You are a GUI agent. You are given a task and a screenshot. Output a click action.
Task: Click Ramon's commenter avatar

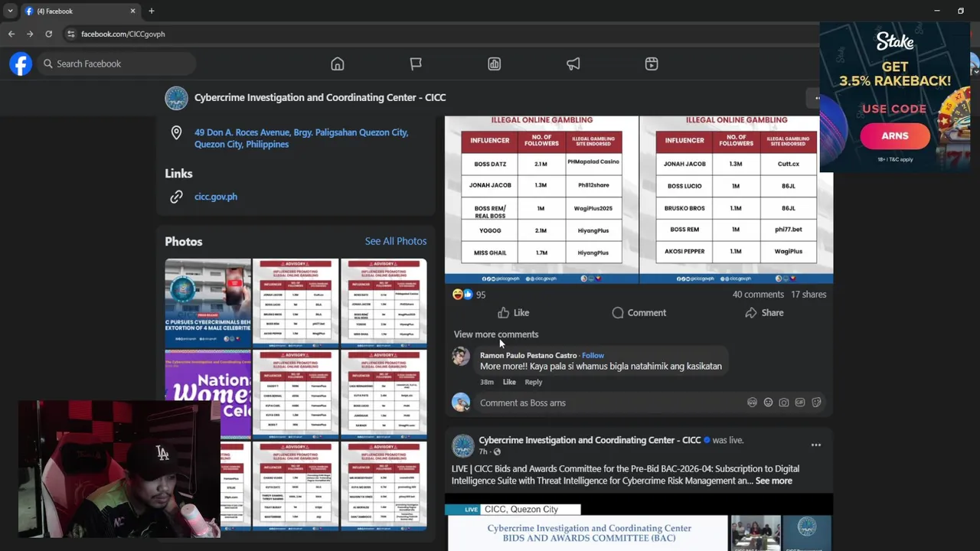click(x=461, y=357)
